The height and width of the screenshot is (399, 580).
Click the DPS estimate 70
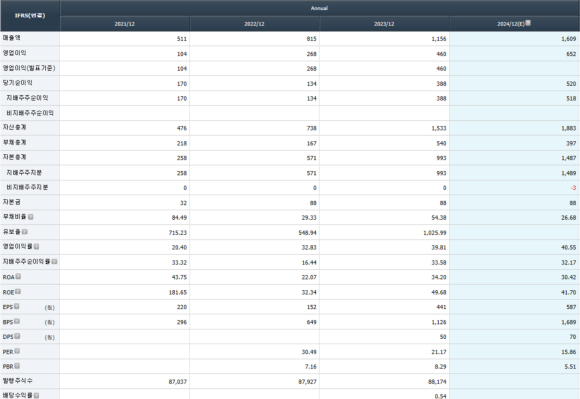[x=573, y=337]
